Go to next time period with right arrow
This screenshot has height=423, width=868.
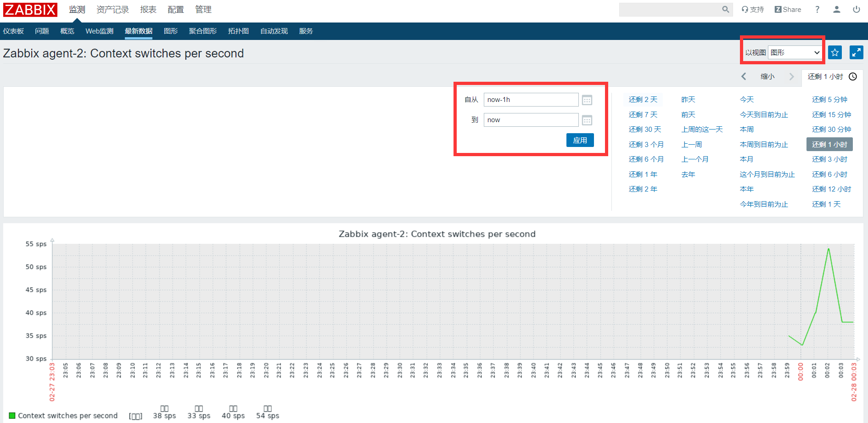tap(791, 77)
